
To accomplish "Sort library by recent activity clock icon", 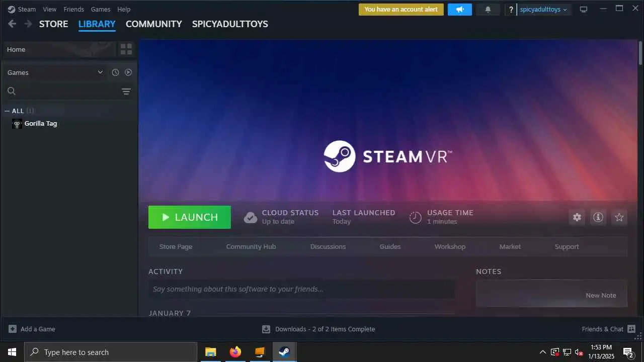I will (115, 72).
